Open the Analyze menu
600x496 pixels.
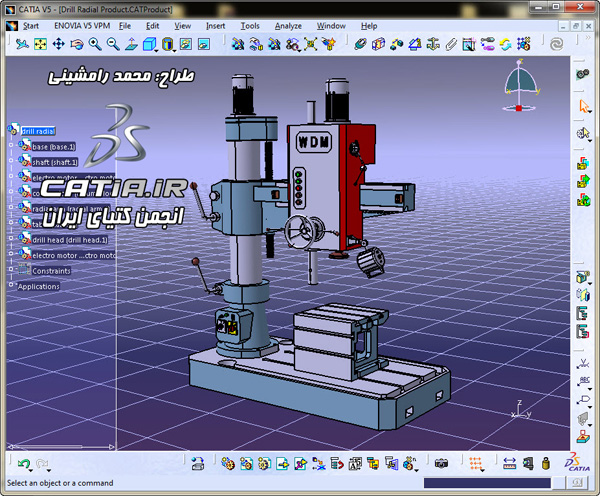[288, 26]
